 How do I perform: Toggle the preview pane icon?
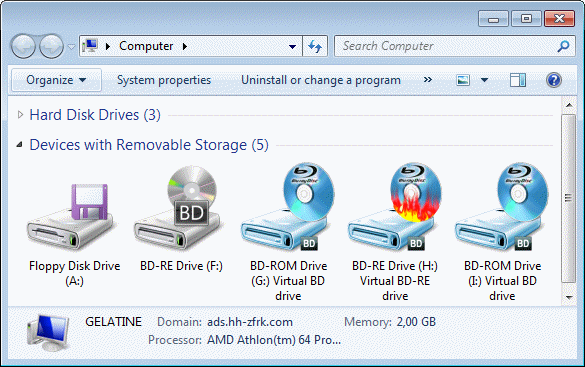click(x=518, y=80)
